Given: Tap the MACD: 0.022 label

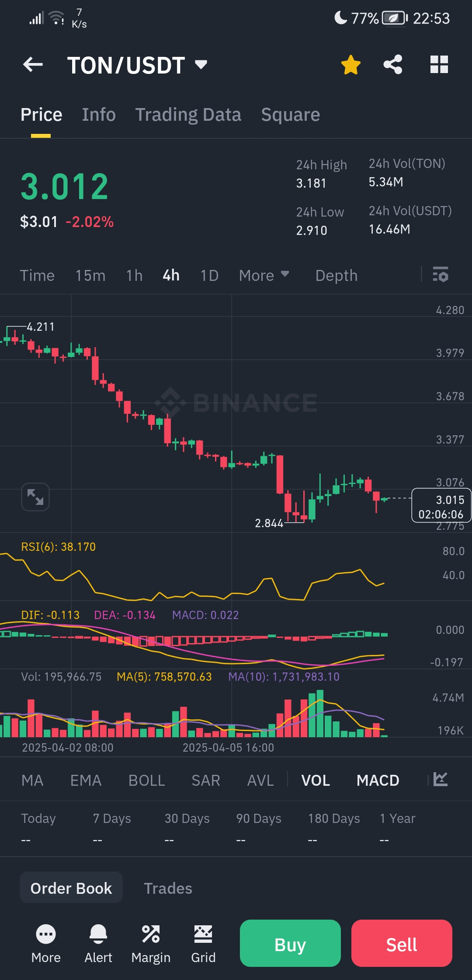Looking at the screenshot, I should (205, 615).
